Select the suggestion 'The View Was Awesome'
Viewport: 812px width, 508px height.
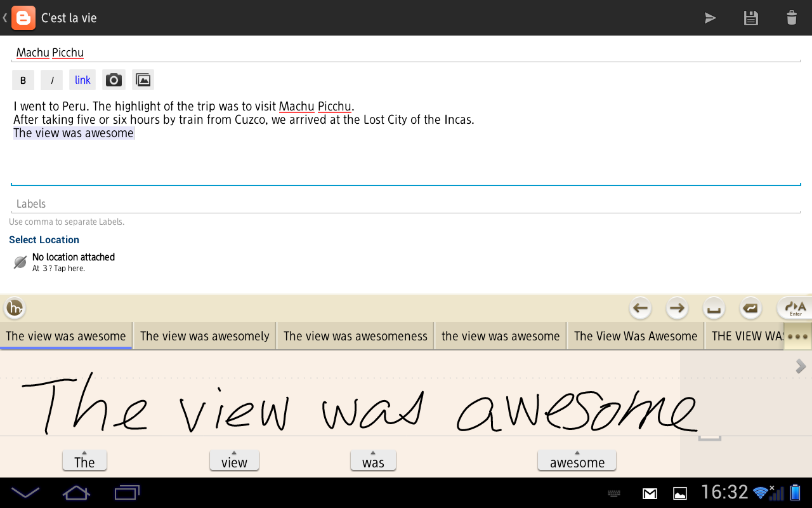coord(635,335)
